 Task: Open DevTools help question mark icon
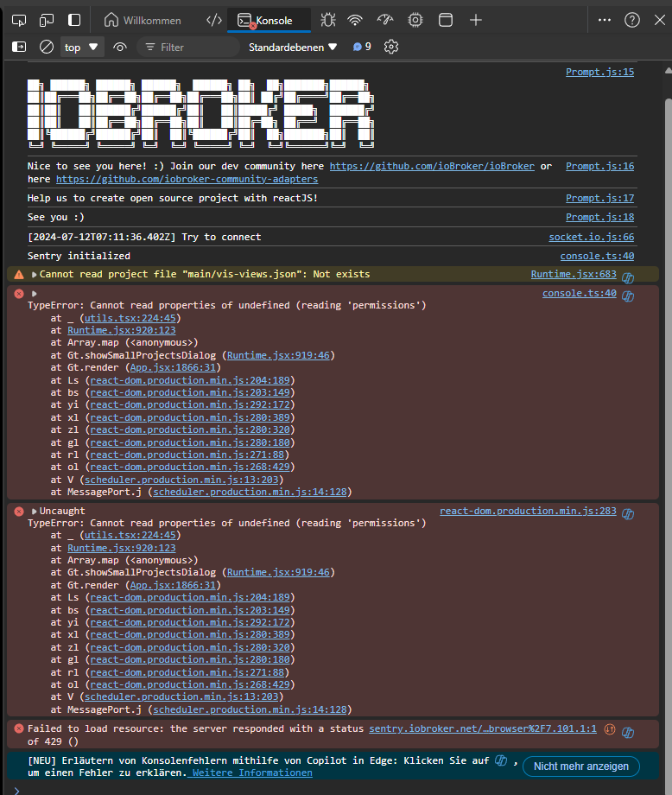(632, 20)
